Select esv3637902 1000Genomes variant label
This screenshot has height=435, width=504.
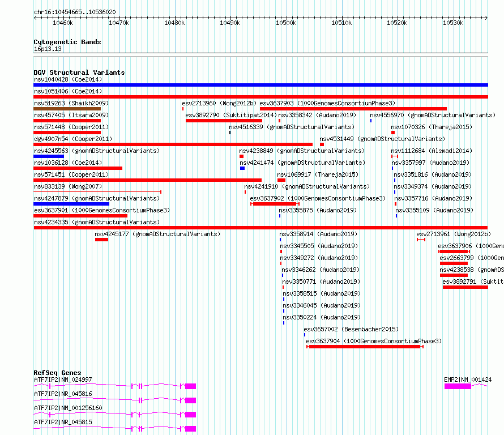318,198
